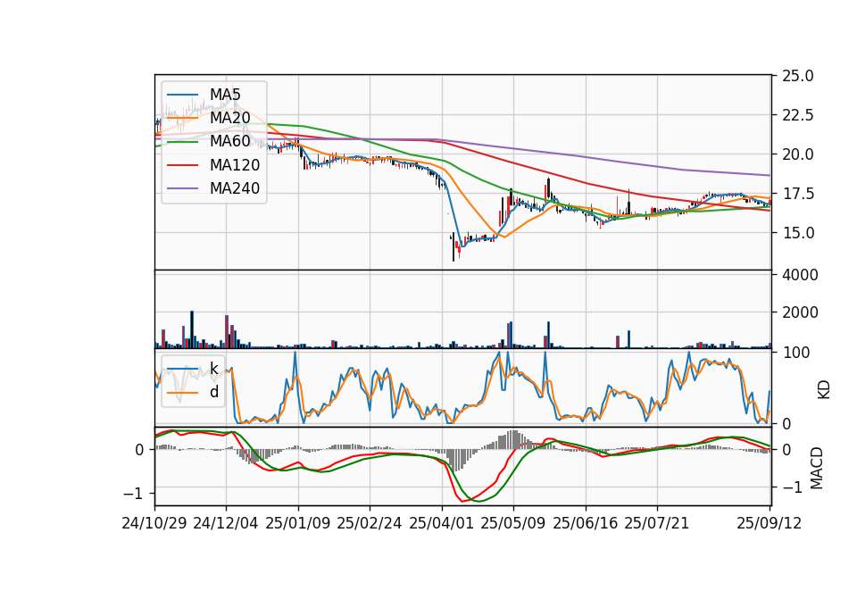
Task: Click the blue MA5 legend line sample
Action: [x=182, y=95]
